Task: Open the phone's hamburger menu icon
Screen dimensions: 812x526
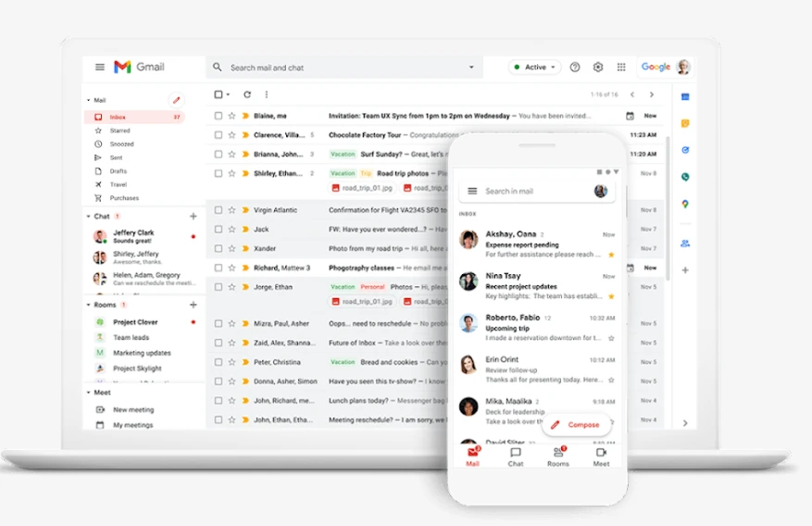Action: click(472, 191)
